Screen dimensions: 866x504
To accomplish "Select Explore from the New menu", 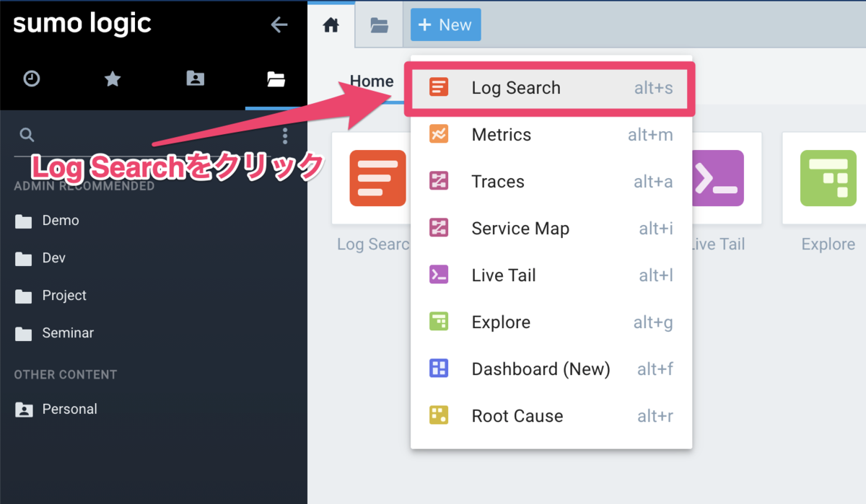I will pos(551,322).
